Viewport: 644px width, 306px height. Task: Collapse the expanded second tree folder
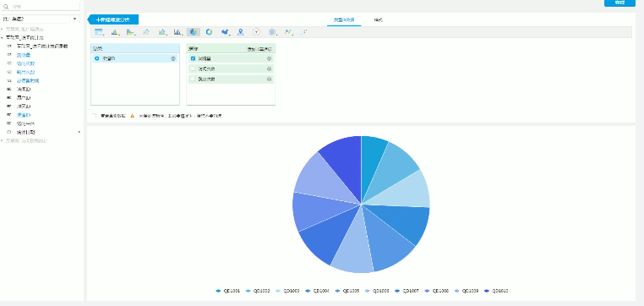coord(2,38)
